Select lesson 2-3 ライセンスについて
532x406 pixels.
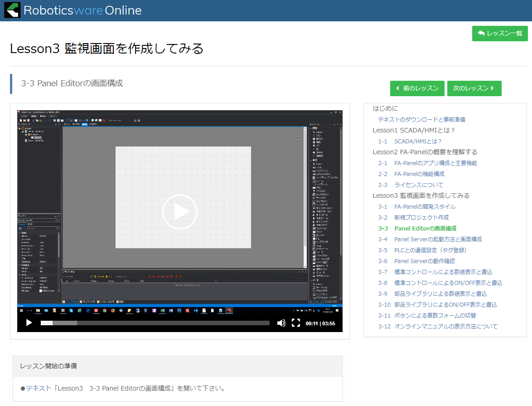[x=411, y=185]
